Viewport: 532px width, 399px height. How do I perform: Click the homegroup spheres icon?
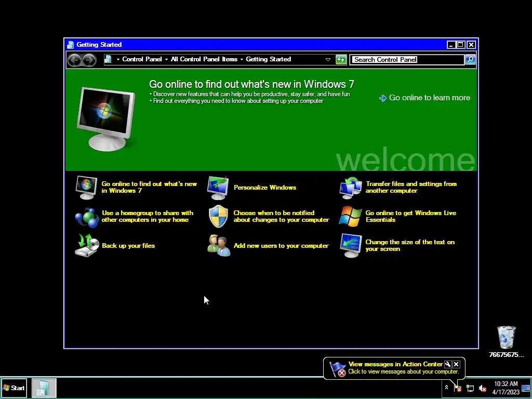(87, 218)
